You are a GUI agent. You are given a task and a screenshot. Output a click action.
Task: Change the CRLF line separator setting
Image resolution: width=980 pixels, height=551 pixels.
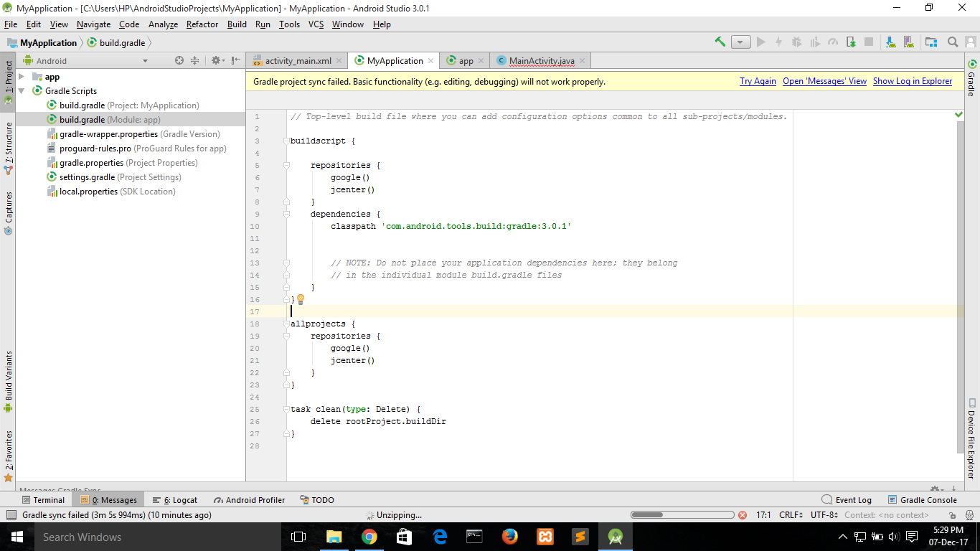click(792, 515)
